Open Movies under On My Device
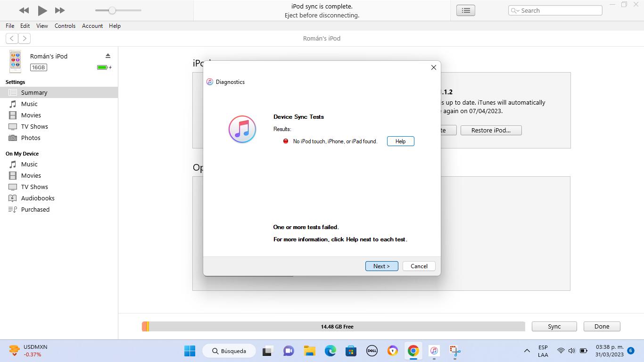Image resolution: width=644 pixels, height=362 pixels. point(59,175)
